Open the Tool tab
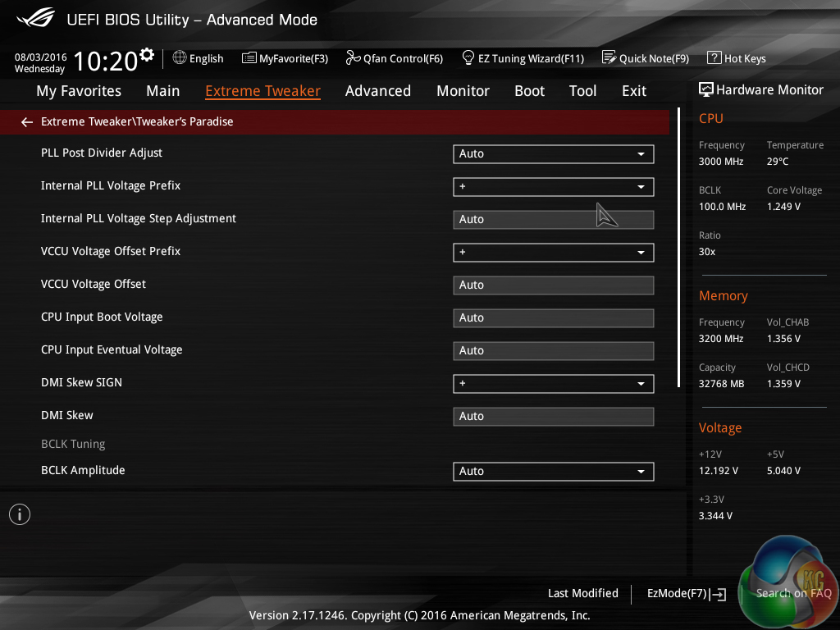 click(583, 91)
